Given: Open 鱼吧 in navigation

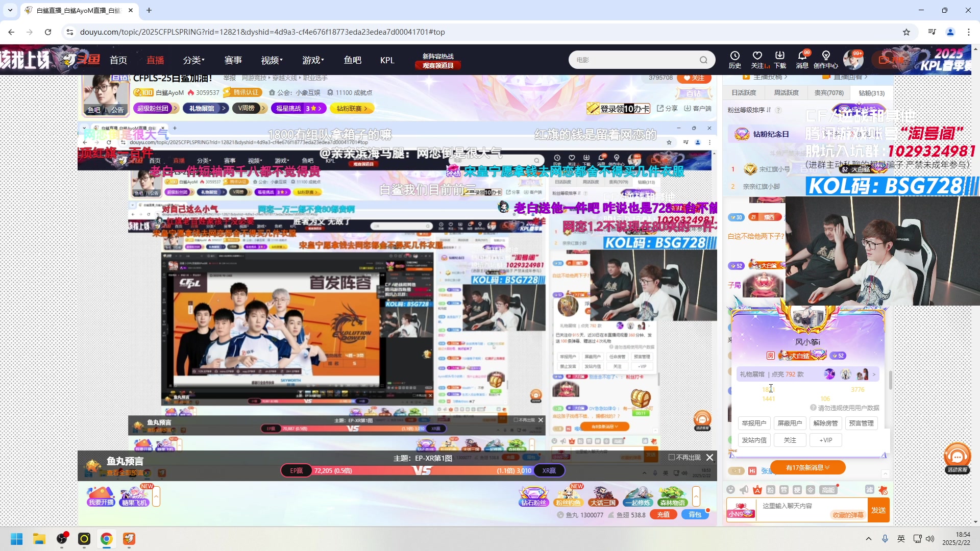Looking at the screenshot, I should [x=353, y=60].
